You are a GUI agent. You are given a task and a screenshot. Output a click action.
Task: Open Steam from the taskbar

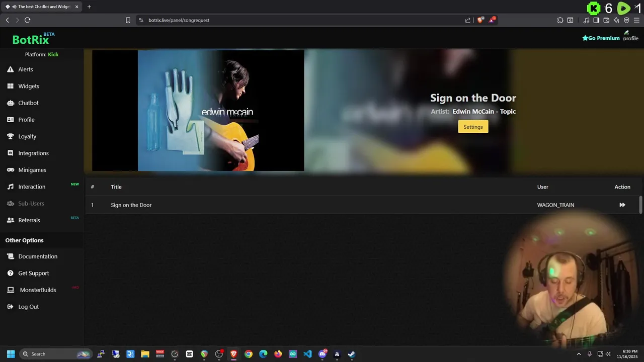pyautogui.click(x=352, y=354)
